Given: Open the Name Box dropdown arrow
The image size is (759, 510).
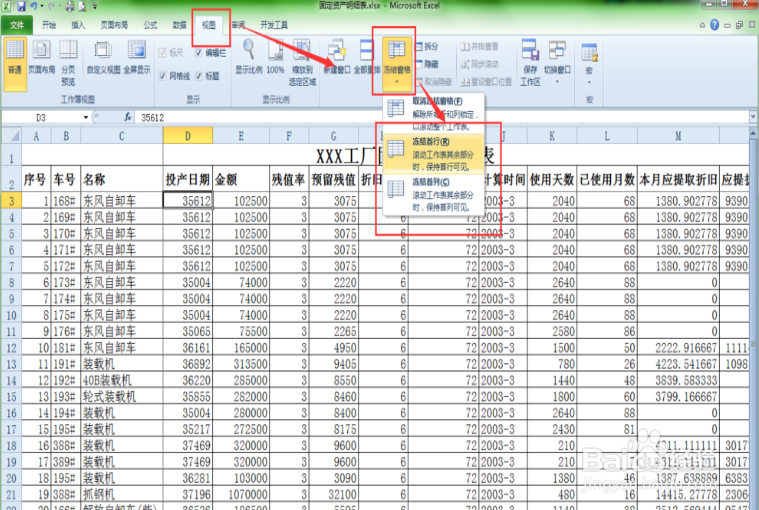Looking at the screenshot, I should pyautogui.click(x=86, y=117).
